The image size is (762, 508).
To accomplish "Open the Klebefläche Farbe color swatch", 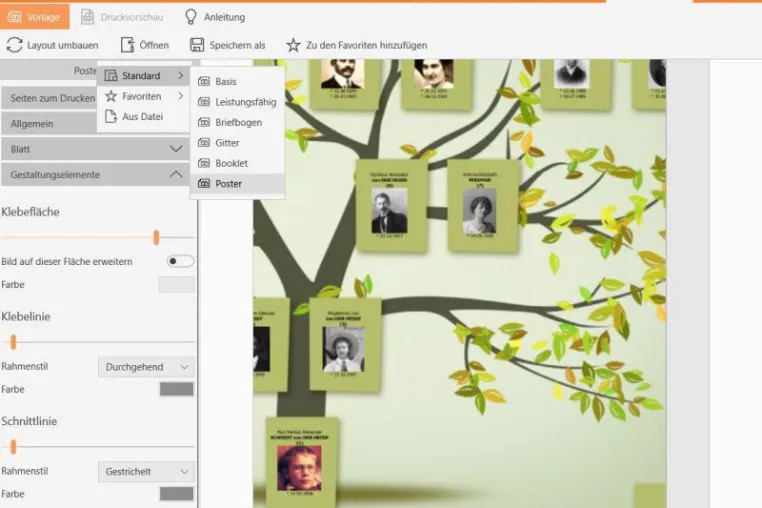I will tap(176, 284).
